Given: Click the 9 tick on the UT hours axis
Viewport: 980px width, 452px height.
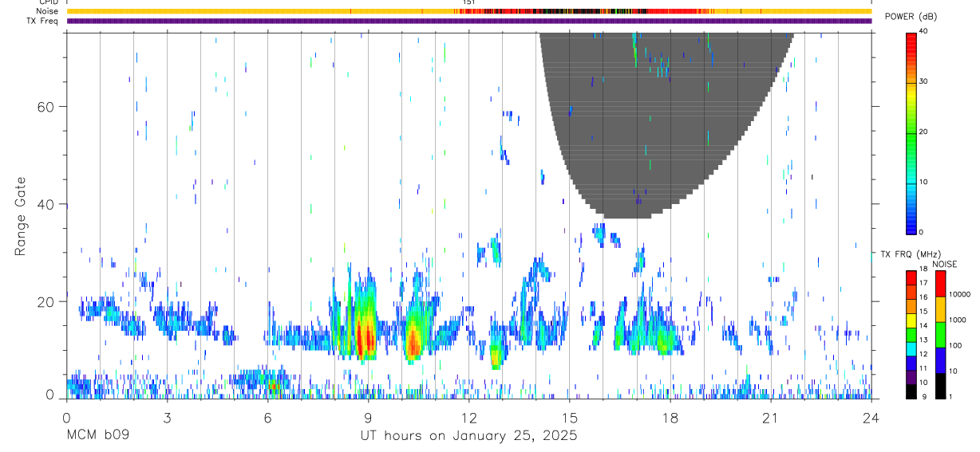Looking at the screenshot, I should tap(368, 419).
